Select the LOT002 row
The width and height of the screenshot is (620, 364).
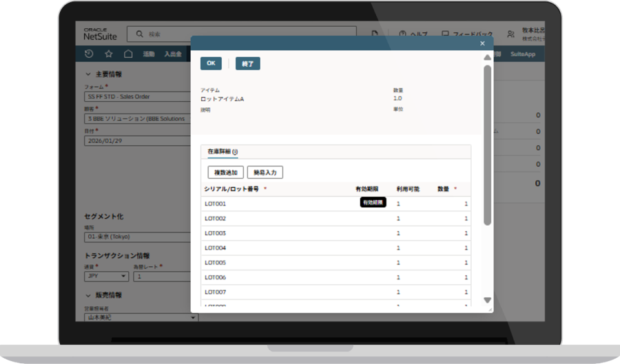pos(335,218)
